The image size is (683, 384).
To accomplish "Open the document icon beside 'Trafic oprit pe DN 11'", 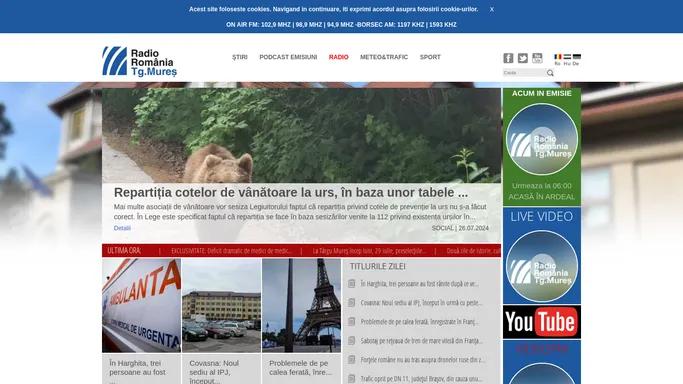I will [352, 378].
